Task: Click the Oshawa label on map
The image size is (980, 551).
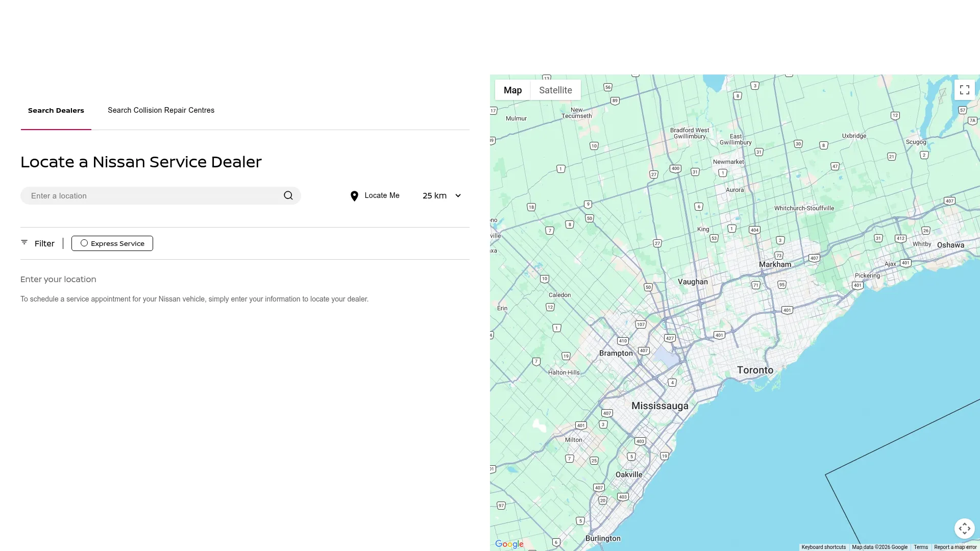Action: [950, 245]
